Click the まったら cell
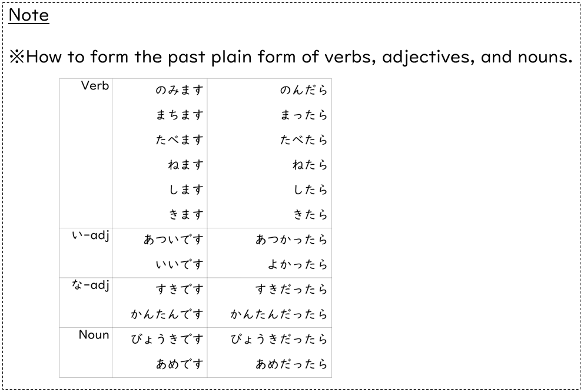The image size is (584, 392). [304, 115]
